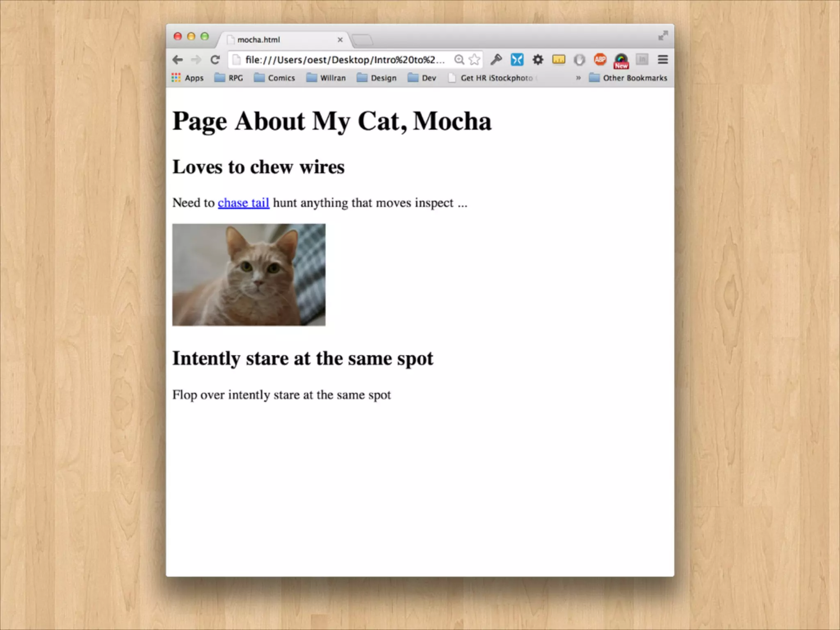Expand hidden bookmarks with the chevron
This screenshot has width=840, height=630.
pyautogui.click(x=578, y=78)
